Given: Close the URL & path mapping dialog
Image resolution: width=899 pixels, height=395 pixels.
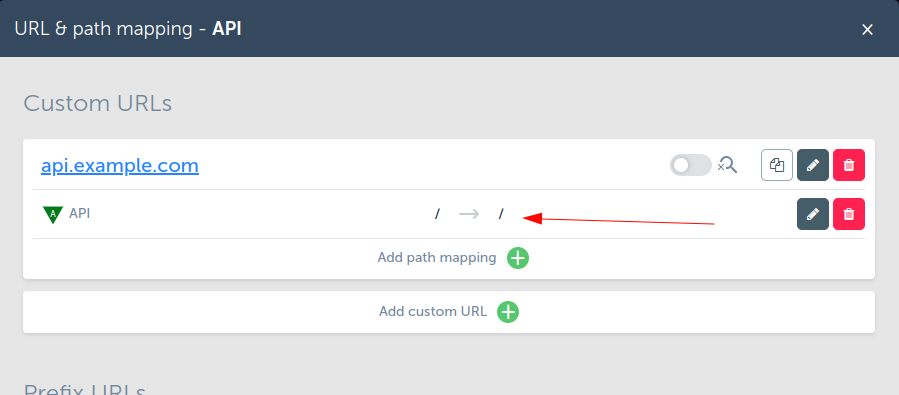Looking at the screenshot, I should click(867, 29).
